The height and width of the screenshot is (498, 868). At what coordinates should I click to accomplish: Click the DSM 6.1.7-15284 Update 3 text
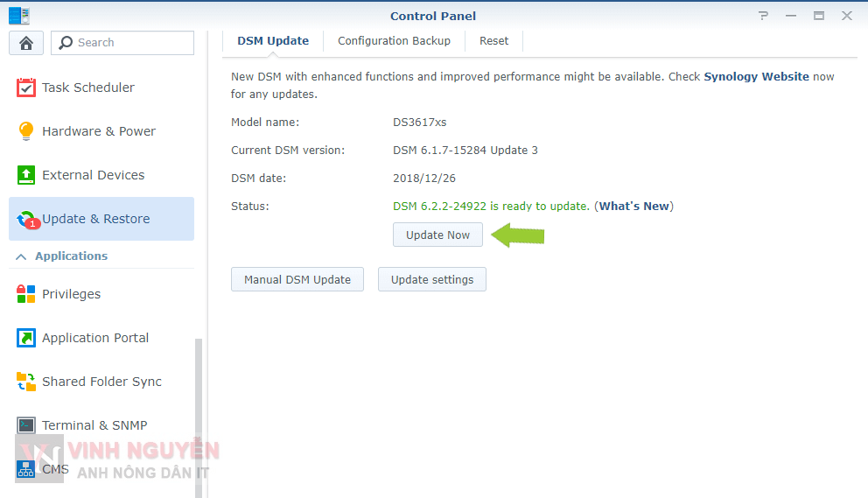pos(465,151)
